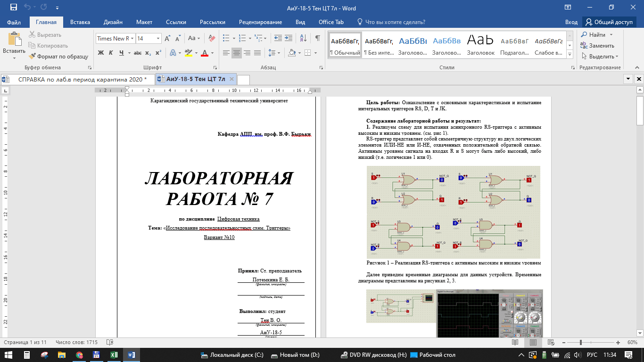Open Change Case Aa dropdown
Image resolution: width=644 pixels, height=362 pixels.
(194, 39)
